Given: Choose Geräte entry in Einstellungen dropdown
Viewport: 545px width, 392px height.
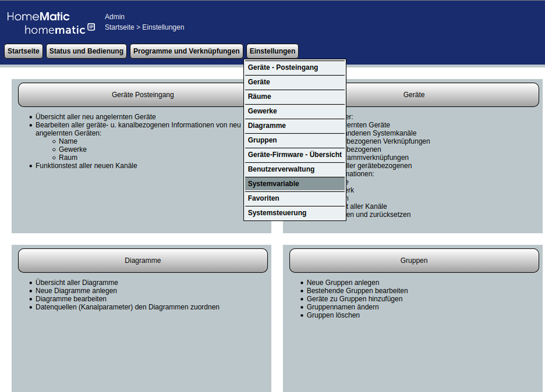Looking at the screenshot, I should tap(295, 82).
